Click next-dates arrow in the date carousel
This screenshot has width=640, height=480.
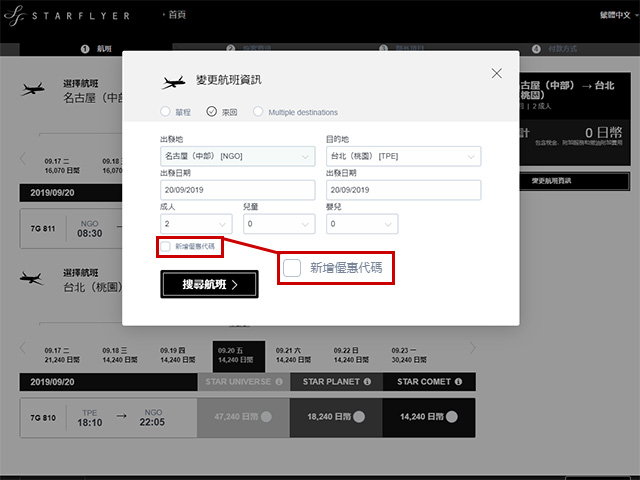click(x=474, y=348)
